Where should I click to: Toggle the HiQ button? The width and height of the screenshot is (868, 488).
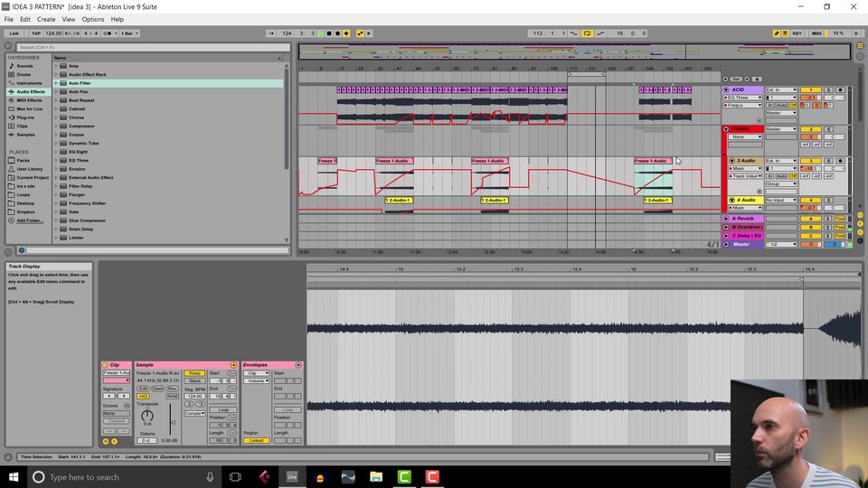pyautogui.click(x=143, y=396)
